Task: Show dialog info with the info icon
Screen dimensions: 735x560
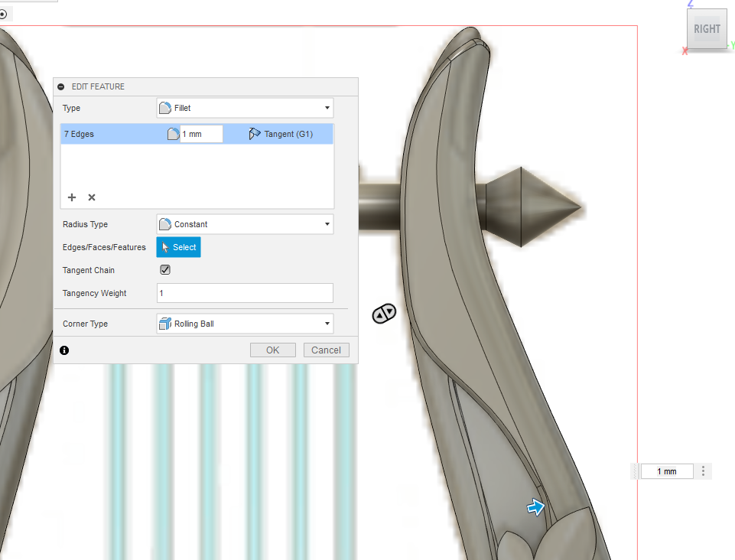Action: (64, 350)
